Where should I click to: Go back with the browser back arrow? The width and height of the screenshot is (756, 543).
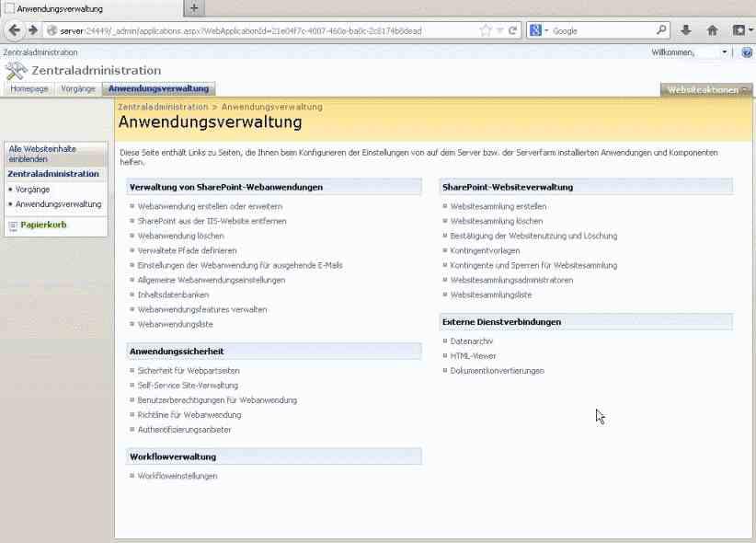[x=15, y=30]
